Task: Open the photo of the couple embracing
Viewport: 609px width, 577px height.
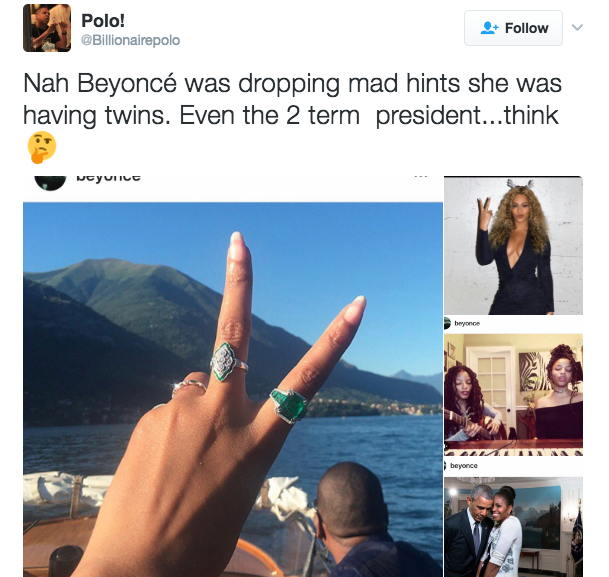Action: click(x=513, y=527)
